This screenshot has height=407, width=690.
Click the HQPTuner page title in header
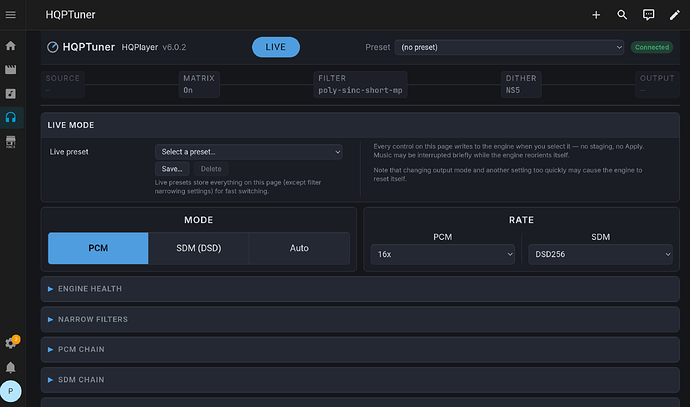coord(70,15)
